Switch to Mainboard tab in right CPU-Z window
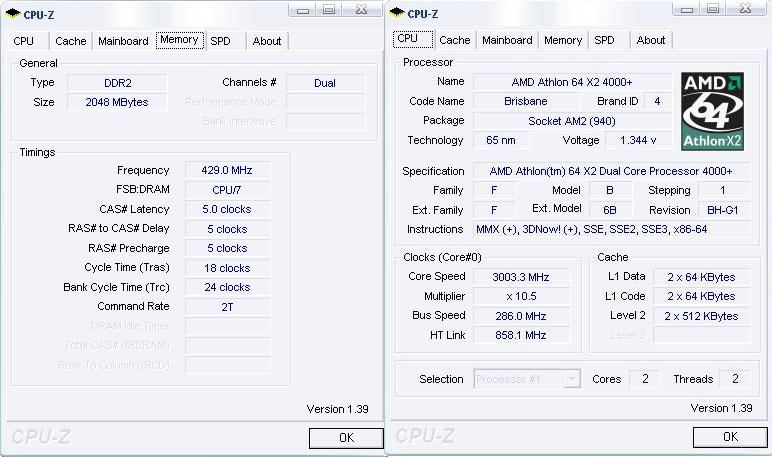The height and width of the screenshot is (458, 772). tap(507, 40)
